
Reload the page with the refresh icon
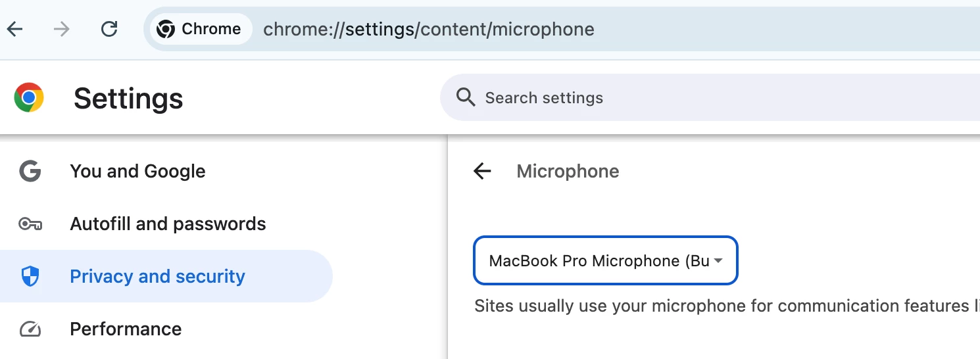tap(109, 29)
